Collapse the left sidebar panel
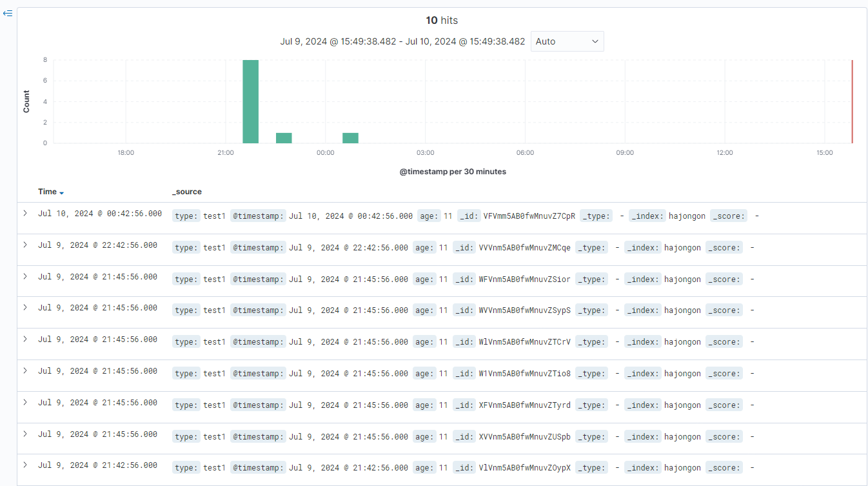 coord(8,13)
